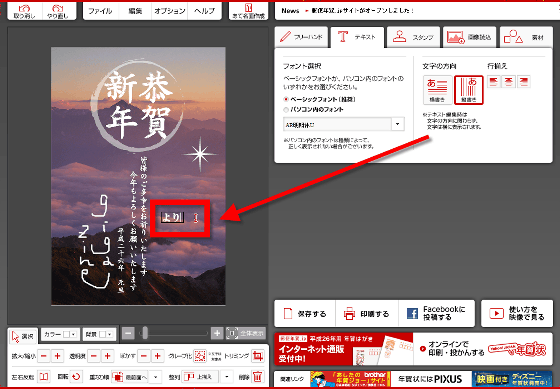Screen dimensions: 560x389
Task: Click the zoom out minus button
Action: coord(128,334)
